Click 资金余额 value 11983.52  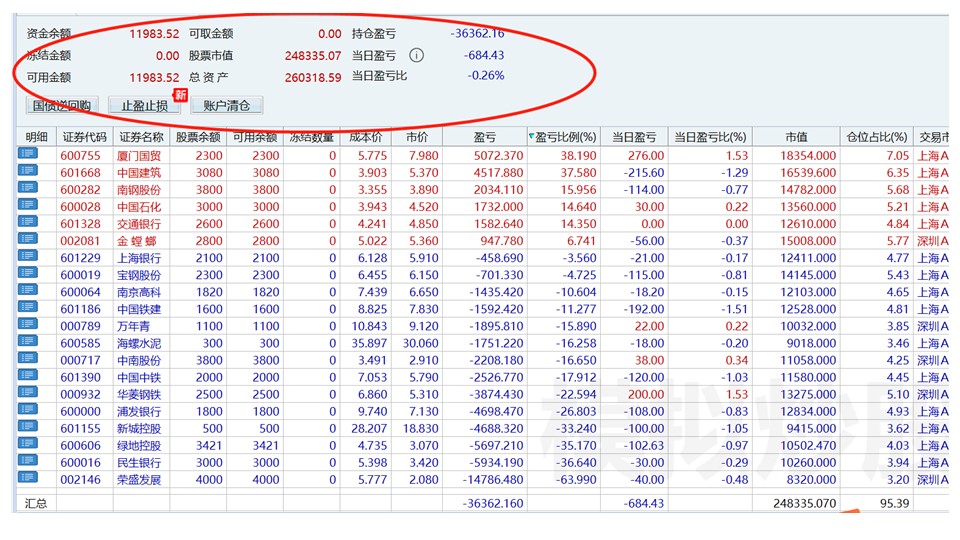coord(154,34)
